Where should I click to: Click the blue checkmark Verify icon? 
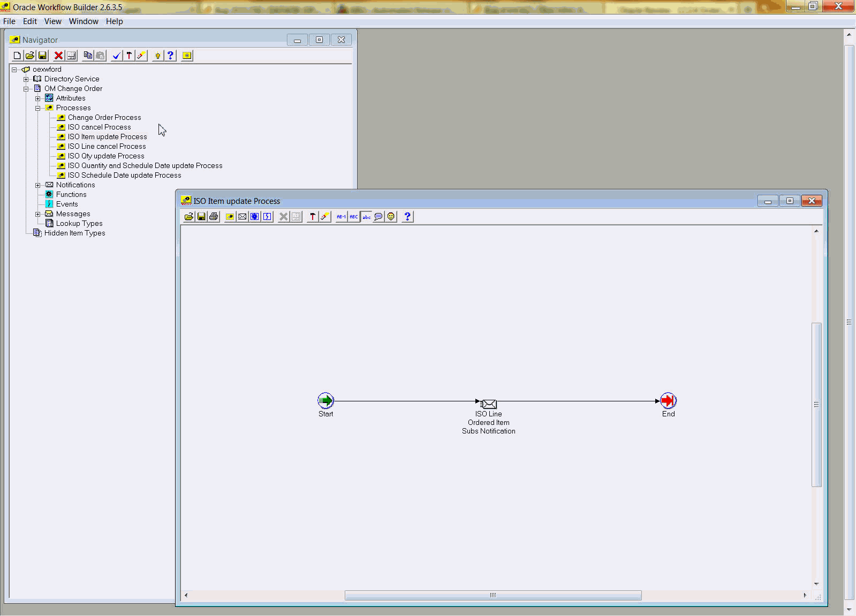click(x=116, y=56)
